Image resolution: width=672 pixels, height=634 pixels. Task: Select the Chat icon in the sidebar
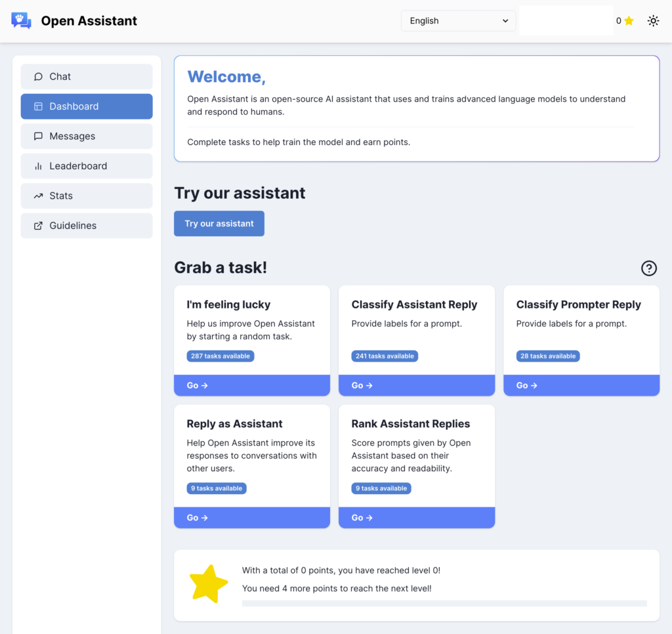click(x=39, y=76)
